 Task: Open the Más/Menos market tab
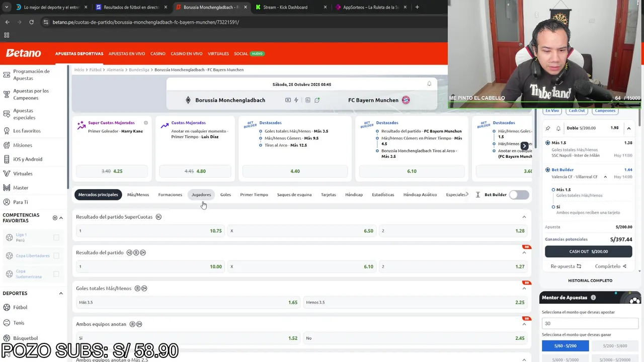pyautogui.click(x=138, y=195)
